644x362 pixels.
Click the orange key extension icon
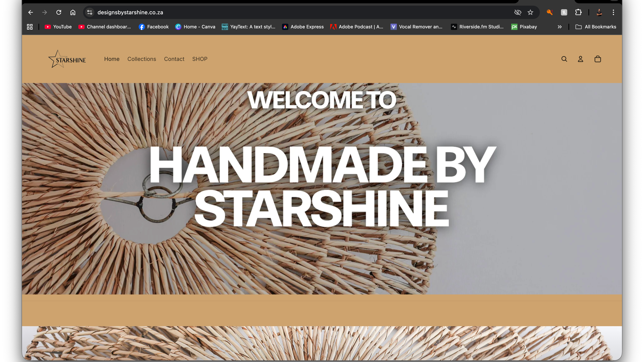(x=550, y=12)
